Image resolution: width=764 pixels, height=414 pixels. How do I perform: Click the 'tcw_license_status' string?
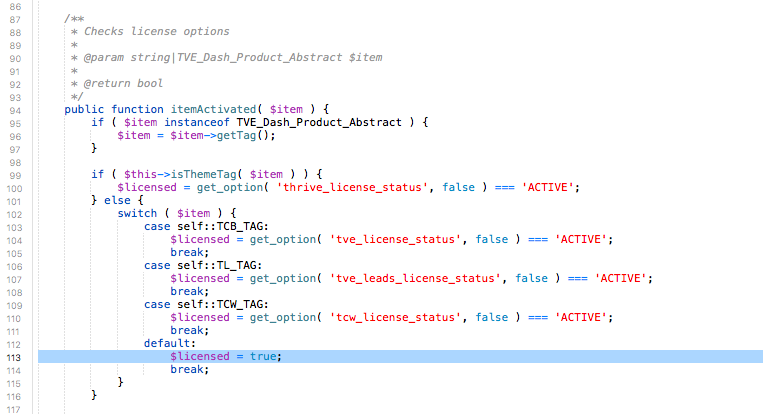(x=395, y=317)
